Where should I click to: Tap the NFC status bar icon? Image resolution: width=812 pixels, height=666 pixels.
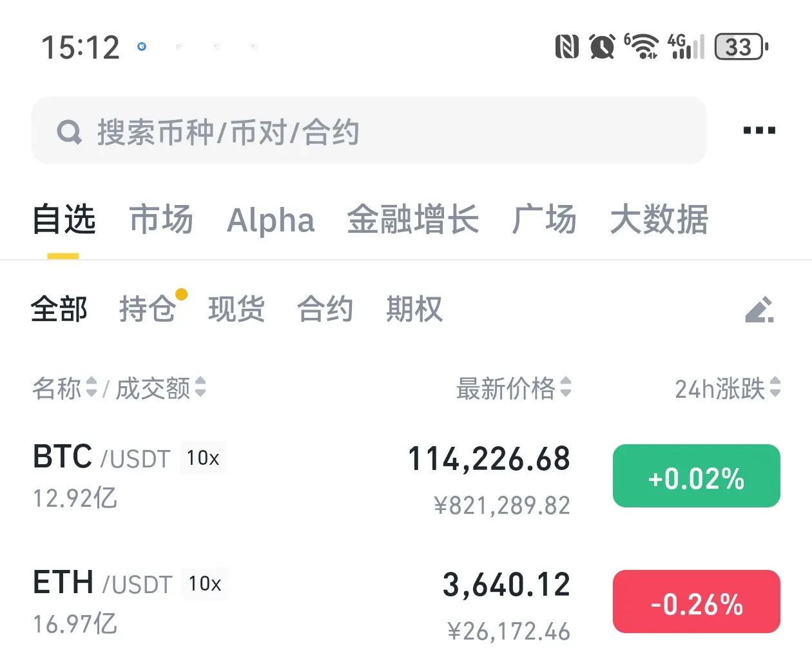[567, 47]
